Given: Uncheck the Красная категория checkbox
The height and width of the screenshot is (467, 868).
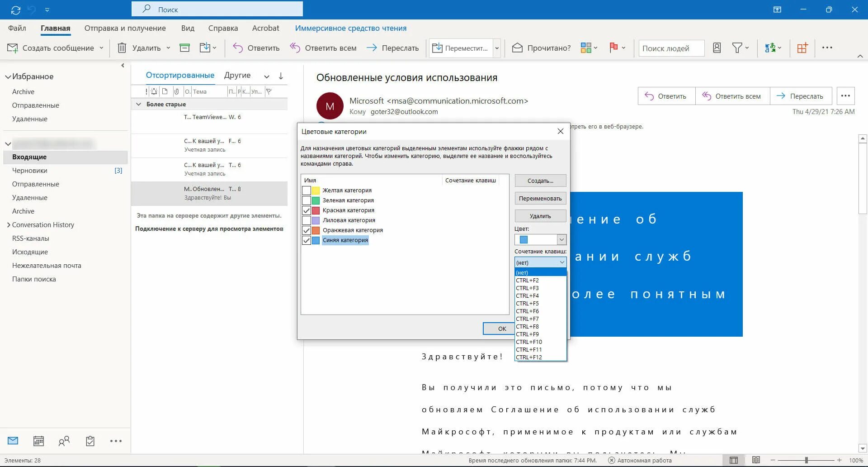Looking at the screenshot, I should click(306, 210).
